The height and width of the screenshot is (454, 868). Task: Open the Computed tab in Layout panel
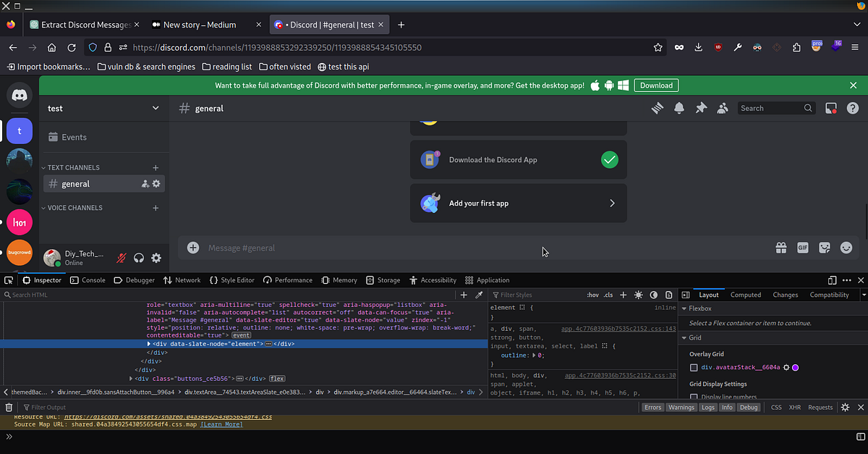pyautogui.click(x=745, y=295)
